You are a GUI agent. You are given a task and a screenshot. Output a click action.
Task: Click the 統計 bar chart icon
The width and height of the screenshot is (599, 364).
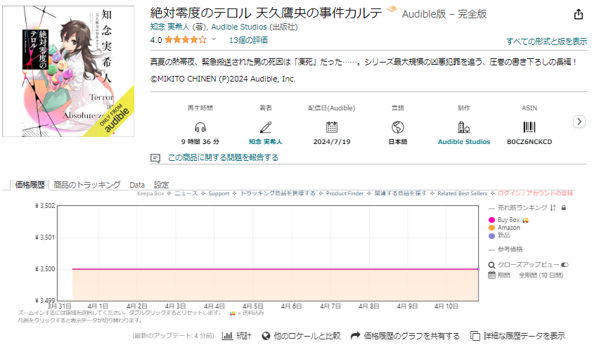pos(227,336)
